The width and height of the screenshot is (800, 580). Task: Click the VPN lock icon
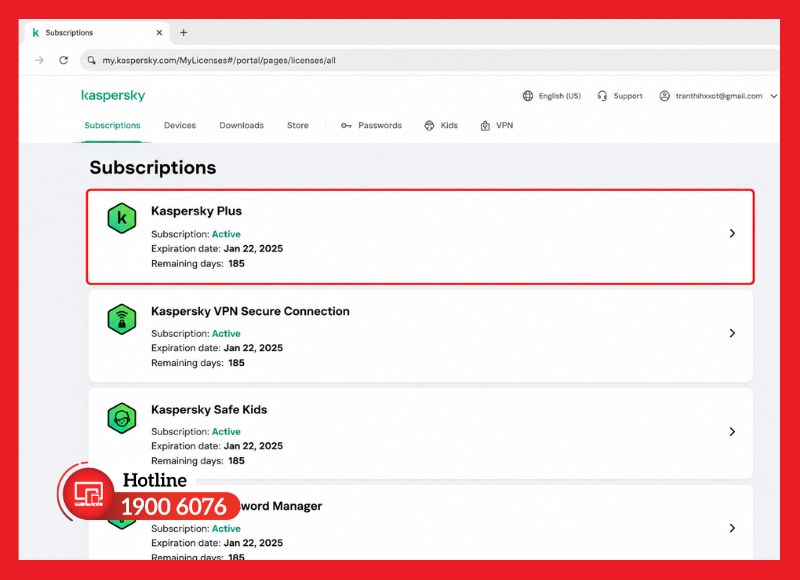485,125
